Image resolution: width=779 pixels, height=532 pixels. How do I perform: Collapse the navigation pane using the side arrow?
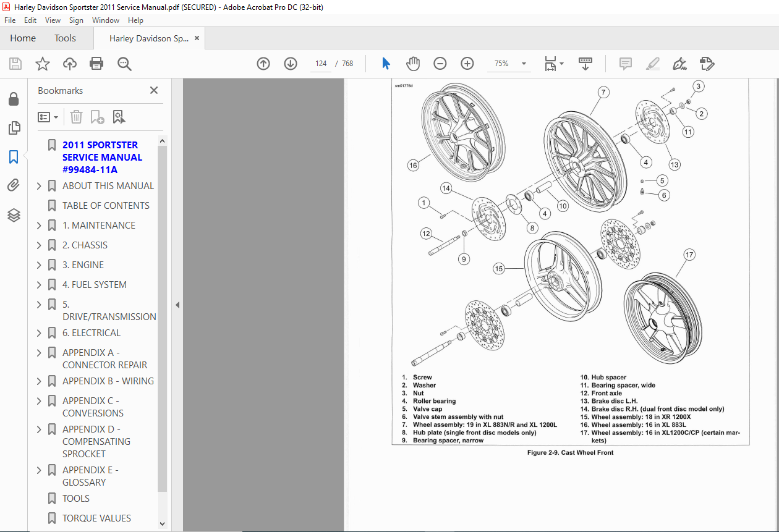pyautogui.click(x=177, y=305)
